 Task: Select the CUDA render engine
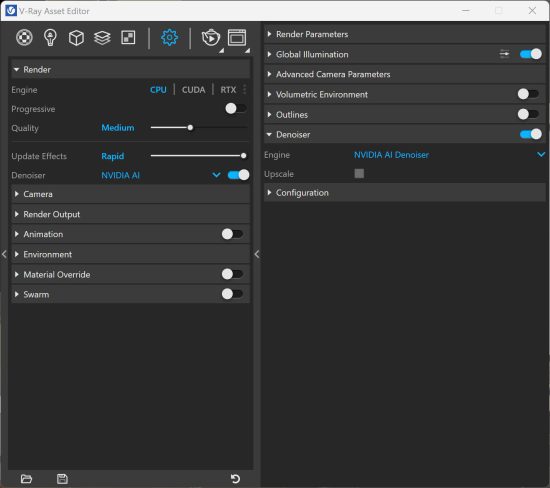pos(193,90)
